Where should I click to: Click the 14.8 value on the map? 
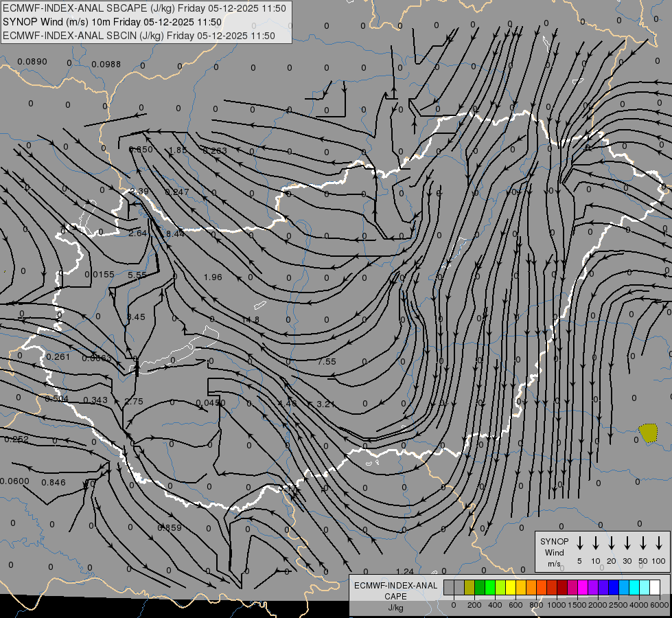(x=251, y=320)
